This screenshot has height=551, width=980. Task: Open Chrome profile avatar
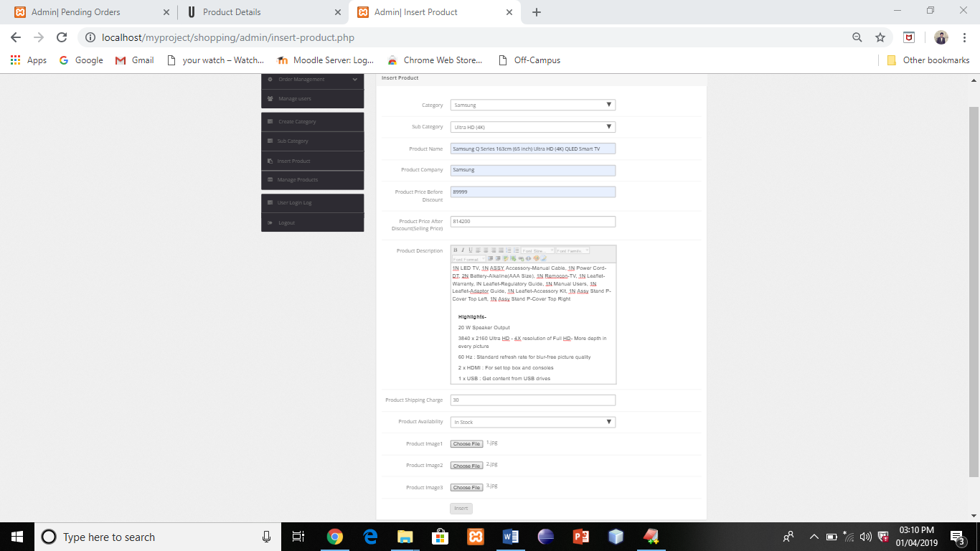[x=941, y=37]
